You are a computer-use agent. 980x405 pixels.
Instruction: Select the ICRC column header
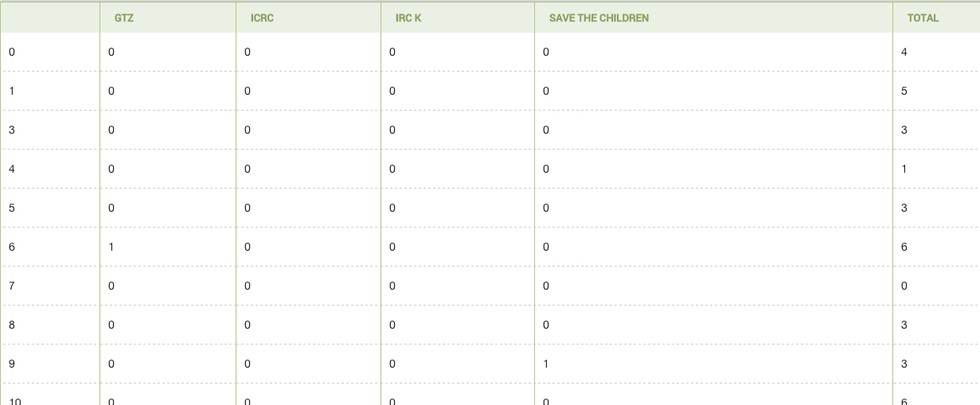262,18
